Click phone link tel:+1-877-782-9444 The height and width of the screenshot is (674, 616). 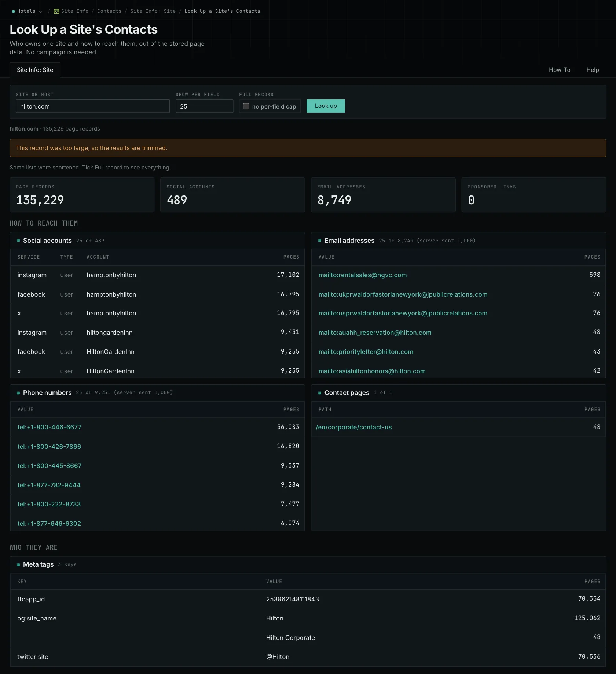pyautogui.click(x=49, y=485)
